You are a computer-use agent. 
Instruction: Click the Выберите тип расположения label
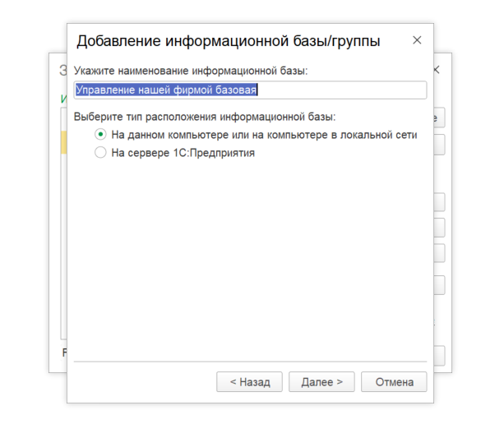click(x=204, y=117)
